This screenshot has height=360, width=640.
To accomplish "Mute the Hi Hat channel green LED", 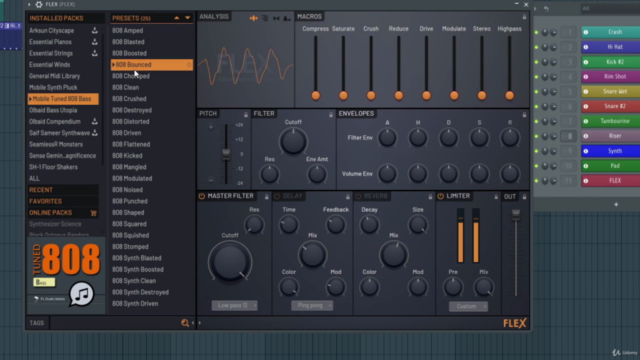I will pos(536,47).
